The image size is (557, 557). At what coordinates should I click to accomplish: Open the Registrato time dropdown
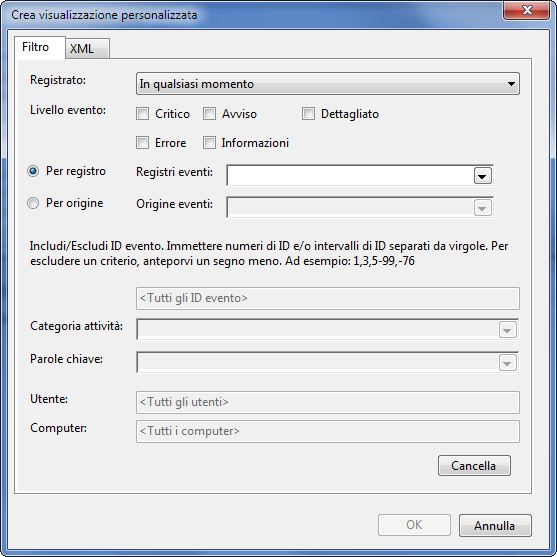coord(328,84)
